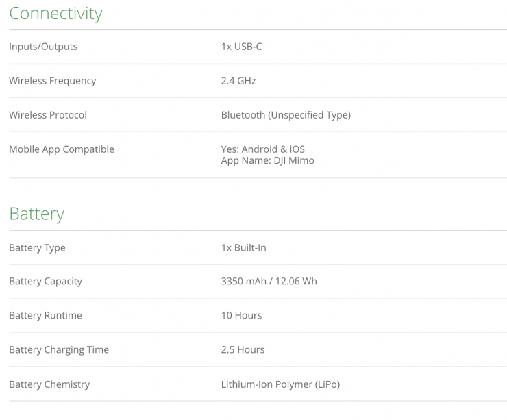
Task: Click the Mobile App Compatible label
Action: (x=62, y=149)
